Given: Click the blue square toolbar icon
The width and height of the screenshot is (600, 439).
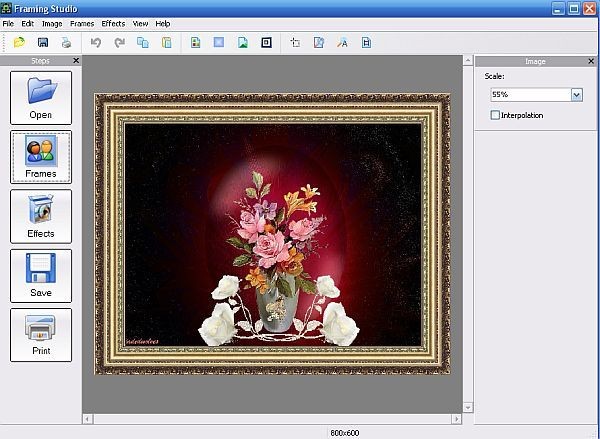Looking at the screenshot, I should [219, 42].
